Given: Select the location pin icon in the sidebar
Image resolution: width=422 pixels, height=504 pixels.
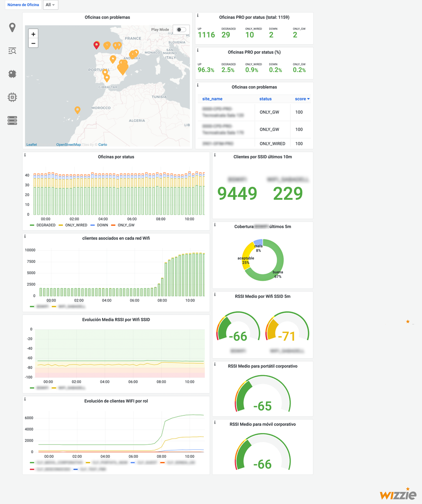Looking at the screenshot, I should point(12,27).
